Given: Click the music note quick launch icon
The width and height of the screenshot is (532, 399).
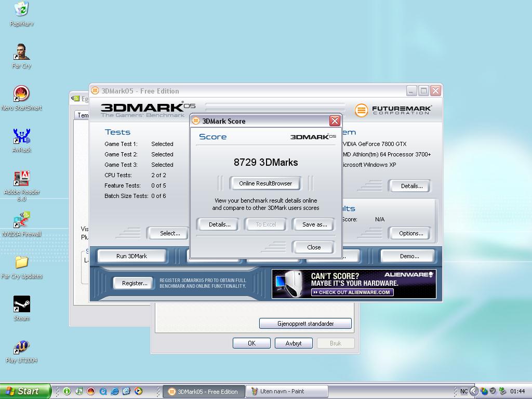Looking at the screenshot, I should (x=79, y=391).
